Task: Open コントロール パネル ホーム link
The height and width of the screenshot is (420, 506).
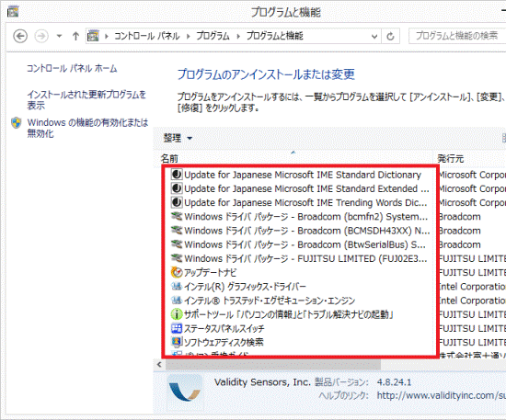Action: pos(72,68)
